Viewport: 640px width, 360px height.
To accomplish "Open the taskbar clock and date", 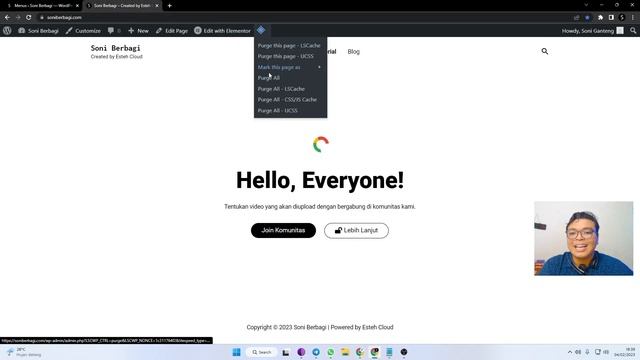I will [624, 352].
